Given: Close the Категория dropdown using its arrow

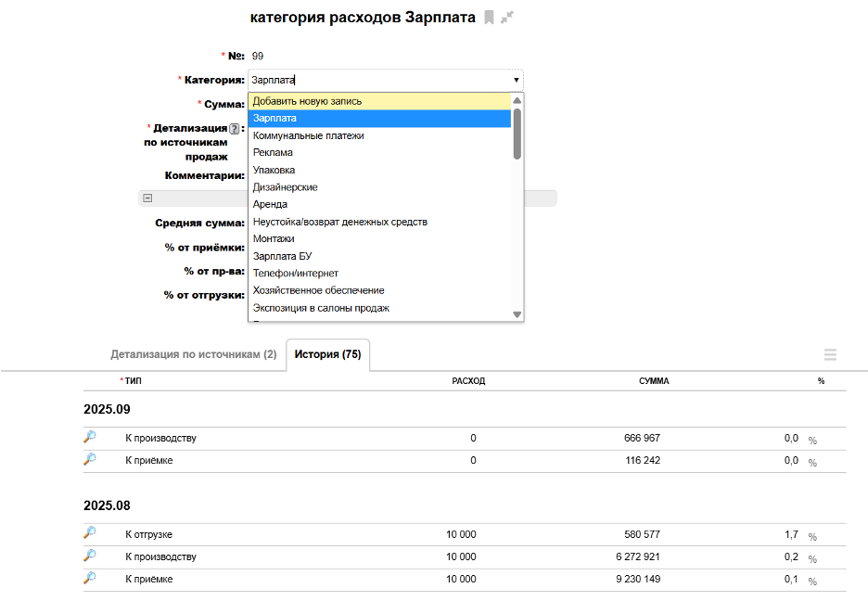Looking at the screenshot, I should (516, 80).
